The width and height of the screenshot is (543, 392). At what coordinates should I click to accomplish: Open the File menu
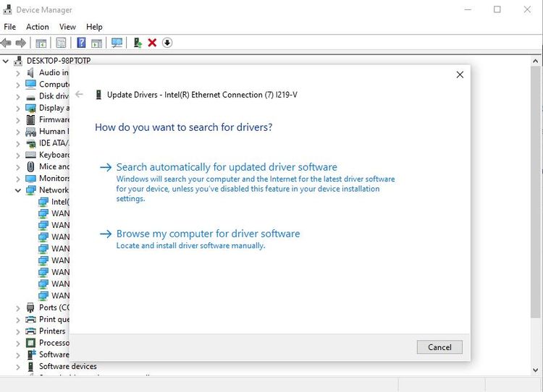tap(9, 27)
